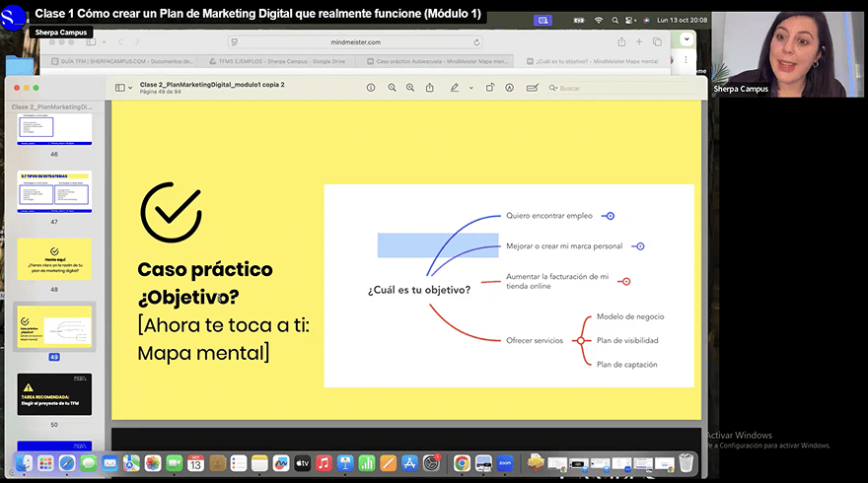Image resolution: width=868 pixels, height=483 pixels.
Task: Open Numbers from the dock
Action: click(367, 463)
